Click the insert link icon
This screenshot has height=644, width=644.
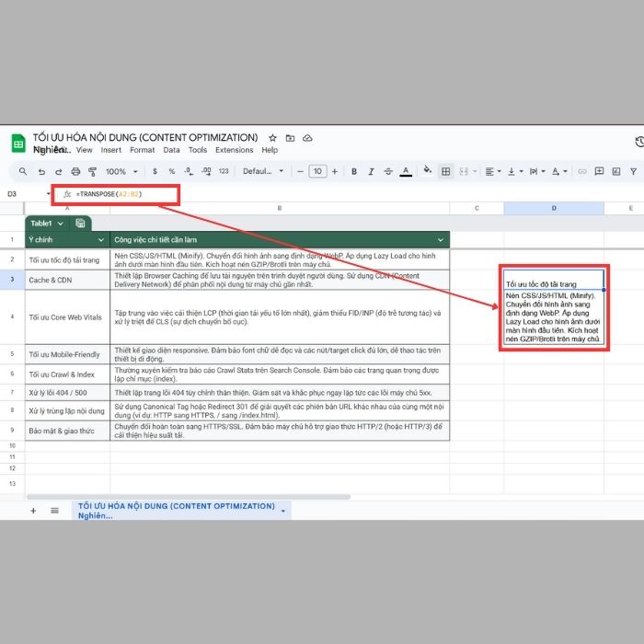point(582,171)
